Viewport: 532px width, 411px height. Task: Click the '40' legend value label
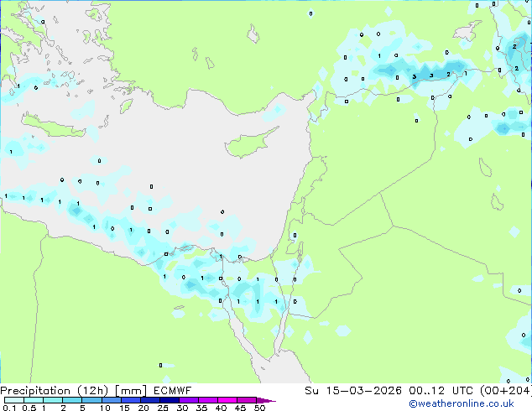(221, 408)
